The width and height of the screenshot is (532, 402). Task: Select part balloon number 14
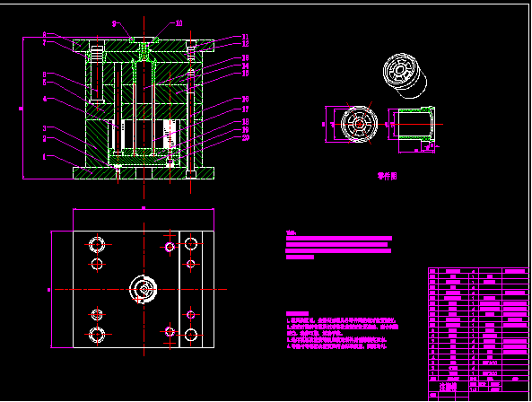coord(245,66)
